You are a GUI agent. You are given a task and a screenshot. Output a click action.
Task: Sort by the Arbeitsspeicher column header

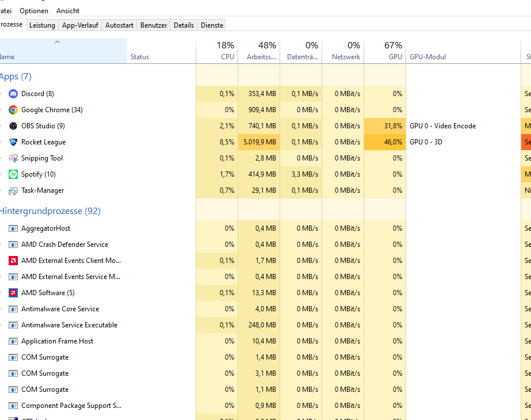tap(259, 51)
